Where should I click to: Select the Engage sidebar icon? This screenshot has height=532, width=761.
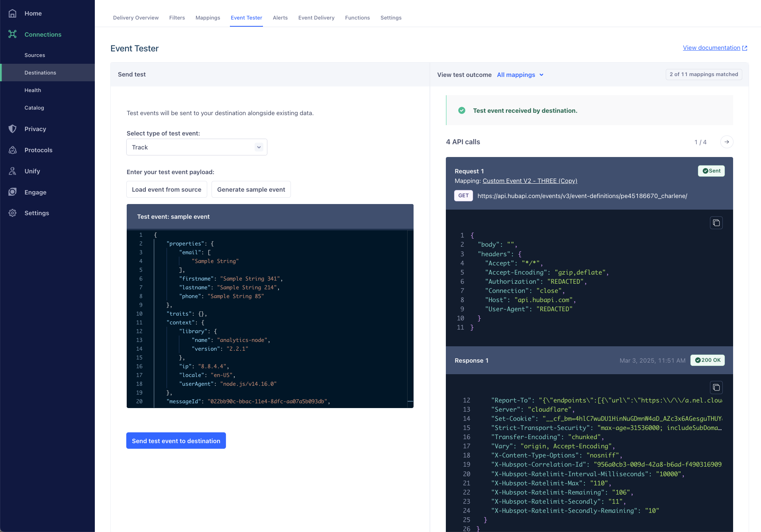[x=12, y=192]
